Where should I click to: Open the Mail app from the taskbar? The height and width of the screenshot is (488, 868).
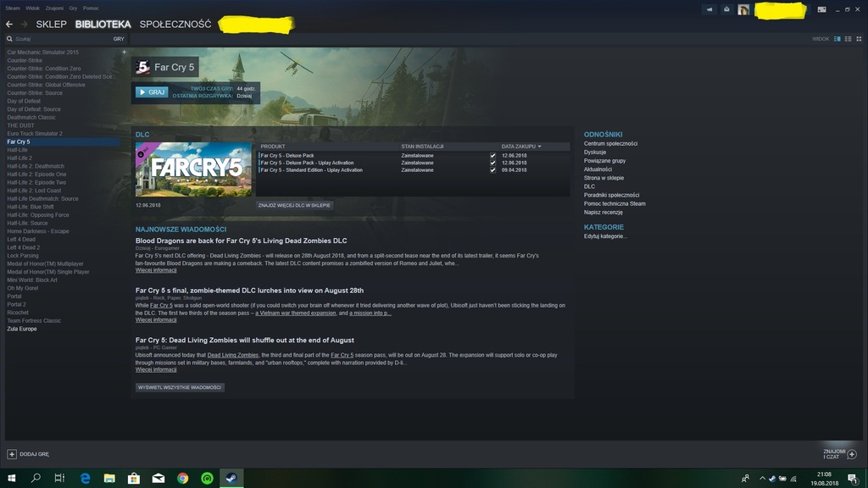click(159, 478)
